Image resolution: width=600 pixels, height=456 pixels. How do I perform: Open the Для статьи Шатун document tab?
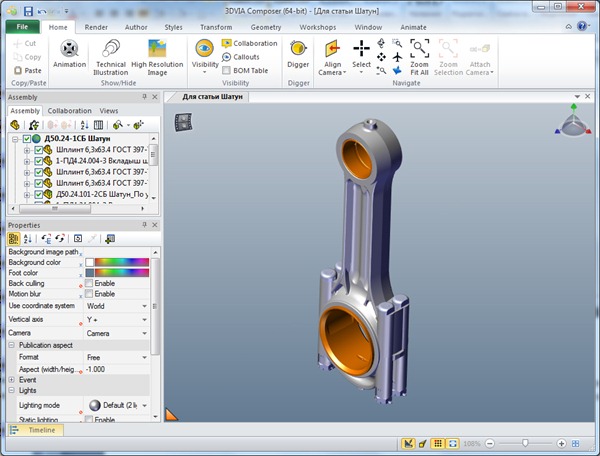212,97
